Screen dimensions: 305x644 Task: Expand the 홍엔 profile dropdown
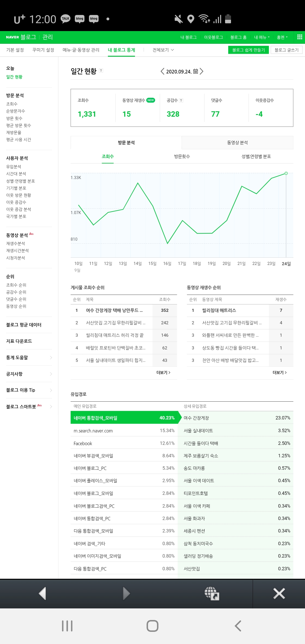point(282,37)
